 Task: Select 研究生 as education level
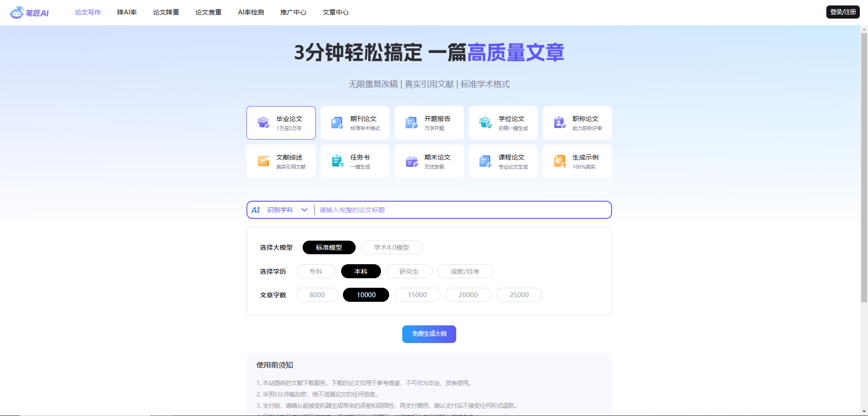pyautogui.click(x=409, y=271)
